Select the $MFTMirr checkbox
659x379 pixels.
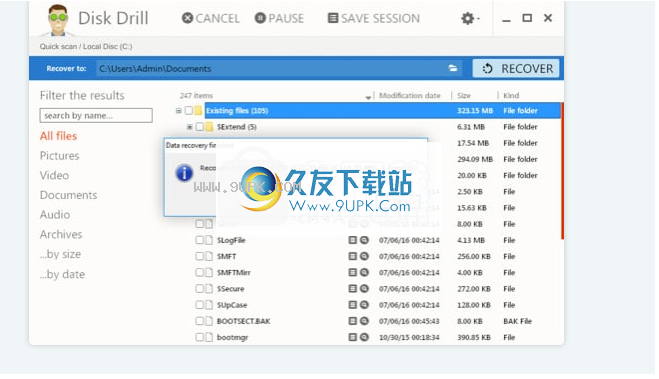click(200, 272)
